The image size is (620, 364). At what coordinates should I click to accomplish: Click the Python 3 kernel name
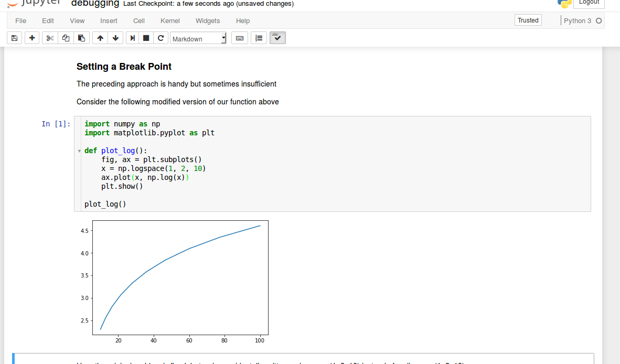578,21
